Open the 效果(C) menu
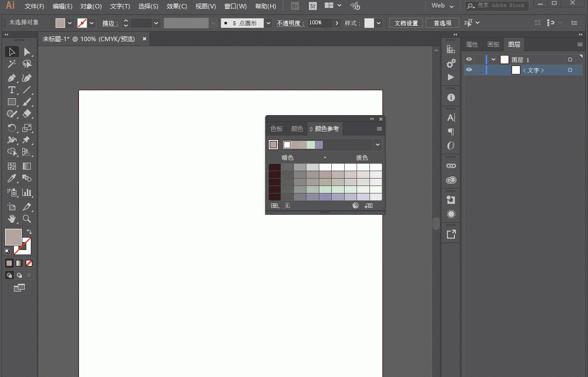The width and height of the screenshot is (588, 377). (x=177, y=6)
